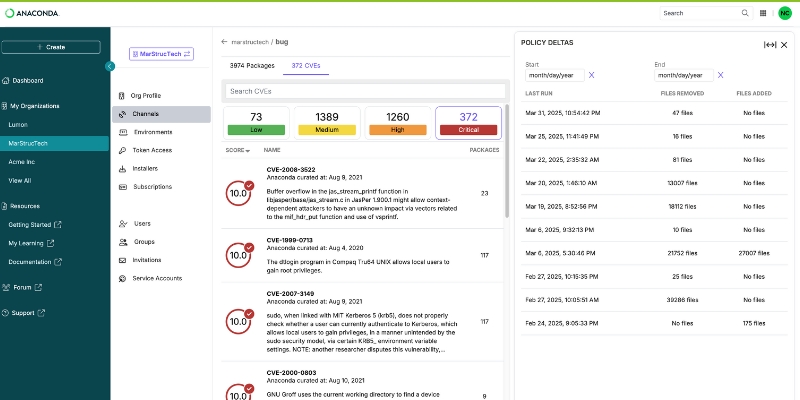Click the My Organizations icon

[x=5, y=106]
